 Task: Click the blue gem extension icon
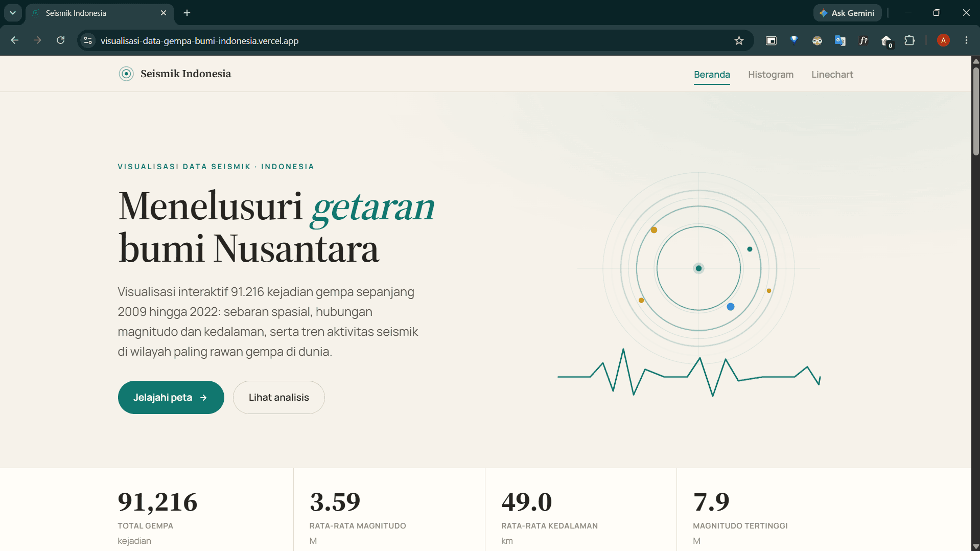click(x=794, y=40)
